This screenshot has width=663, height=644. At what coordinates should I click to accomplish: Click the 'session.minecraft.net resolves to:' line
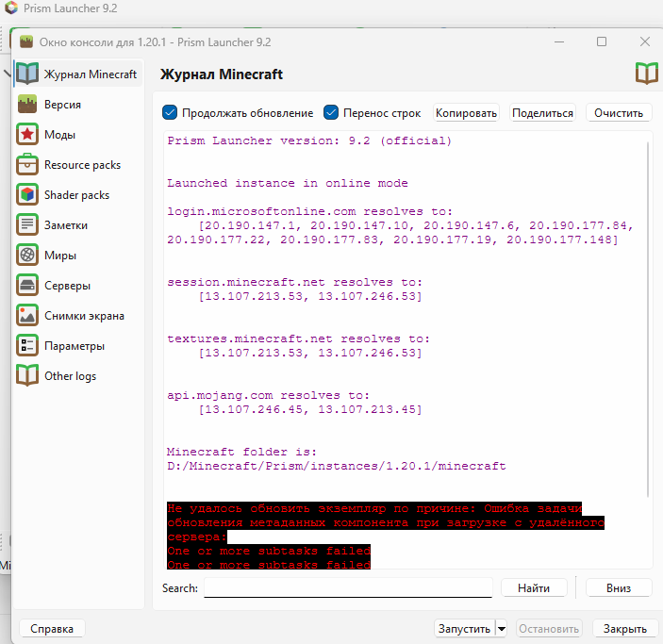(x=294, y=282)
